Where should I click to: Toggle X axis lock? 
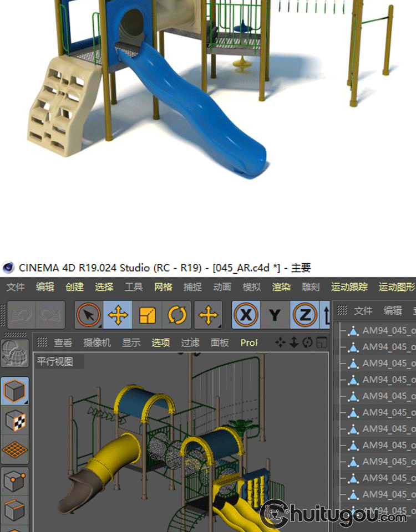pyautogui.click(x=246, y=315)
